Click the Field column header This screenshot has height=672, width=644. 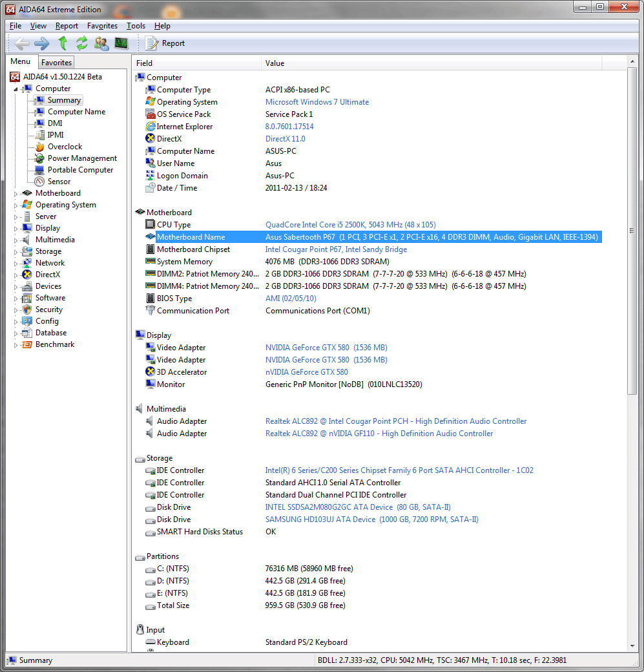(196, 63)
